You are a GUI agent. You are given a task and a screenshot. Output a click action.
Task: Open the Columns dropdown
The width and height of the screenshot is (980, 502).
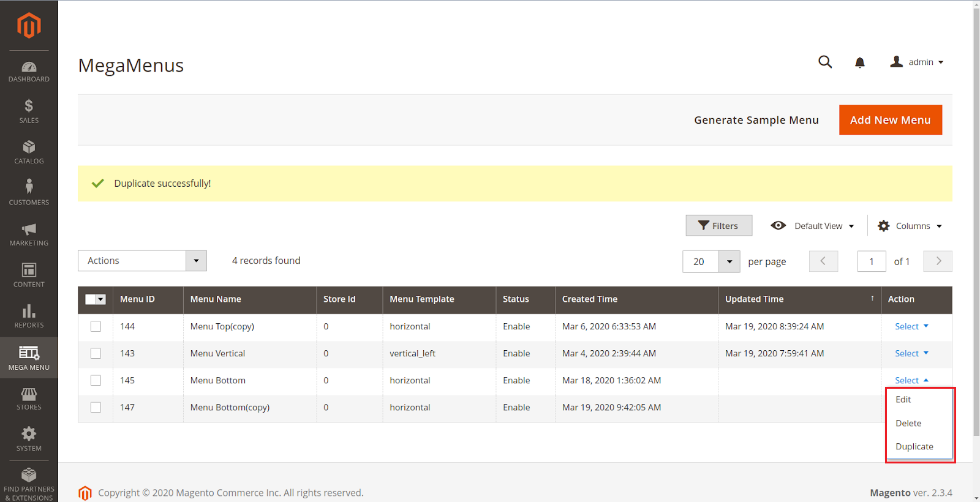coord(910,226)
